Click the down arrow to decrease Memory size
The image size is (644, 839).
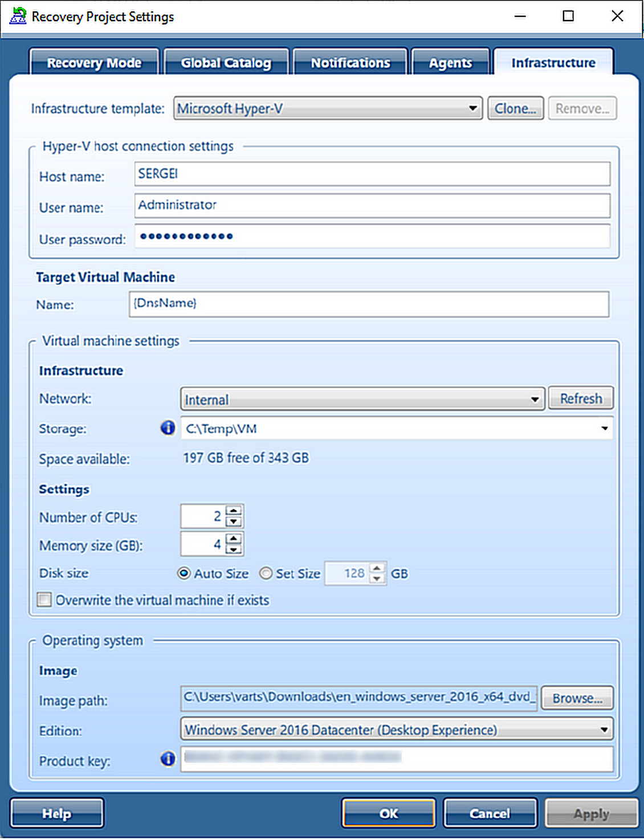point(234,550)
